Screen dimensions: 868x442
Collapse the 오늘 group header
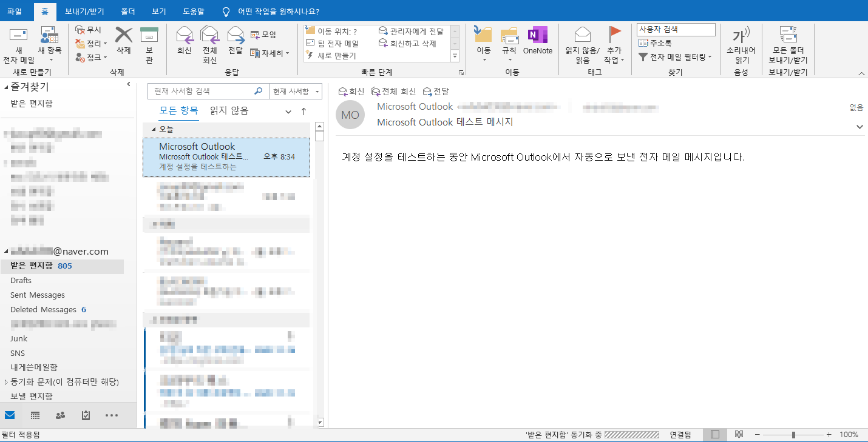point(154,129)
